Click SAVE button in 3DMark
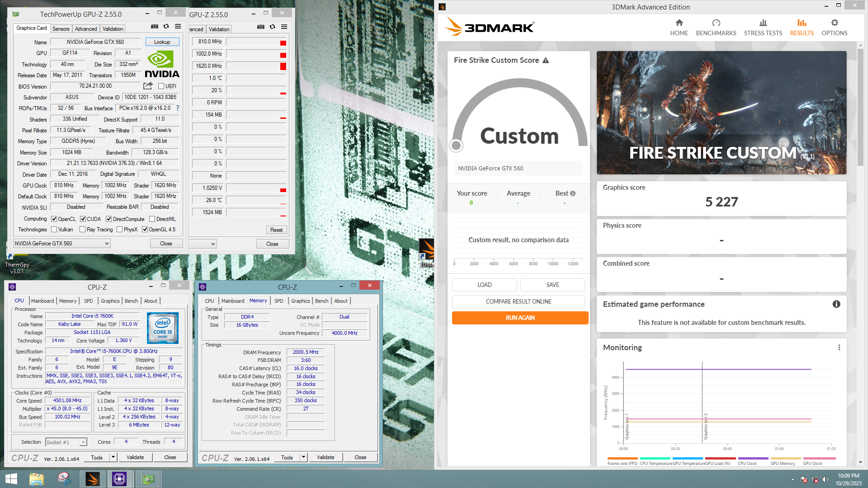Image resolution: width=868 pixels, height=488 pixels. (x=552, y=285)
